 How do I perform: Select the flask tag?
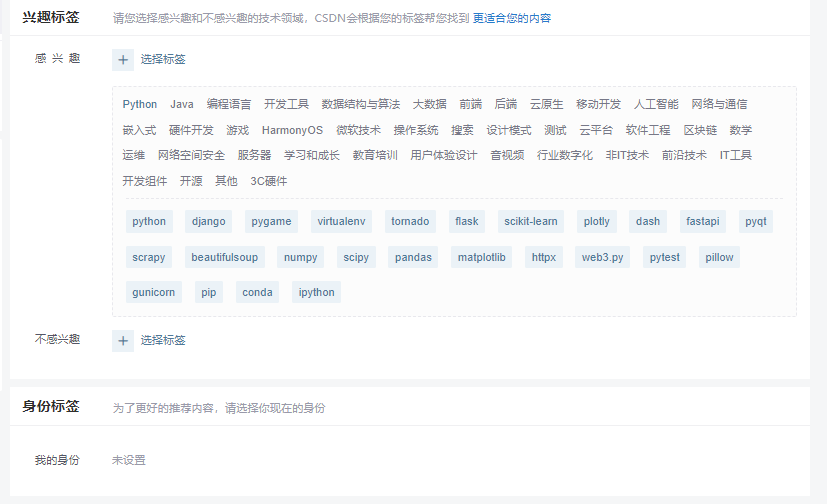coord(467,221)
